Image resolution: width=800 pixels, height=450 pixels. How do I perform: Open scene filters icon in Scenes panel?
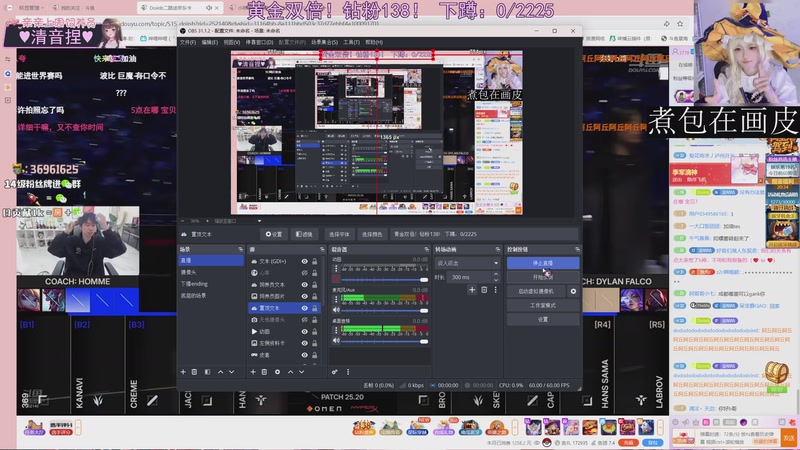point(207,372)
